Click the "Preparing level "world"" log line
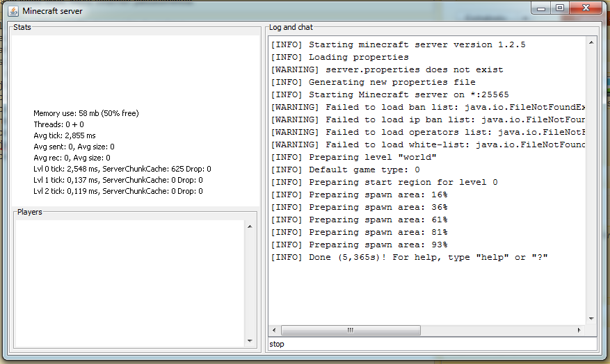Viewport: 610px width, 364px height. pos(354,157)
